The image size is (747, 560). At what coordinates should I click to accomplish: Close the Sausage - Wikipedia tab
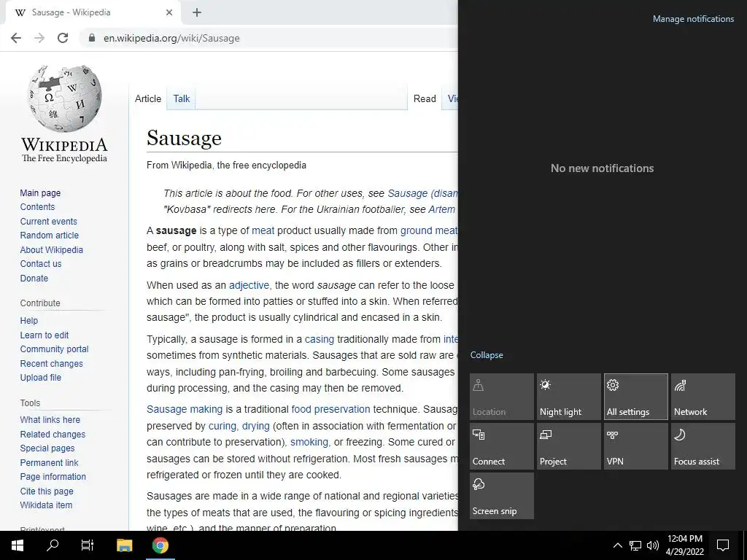169,13
